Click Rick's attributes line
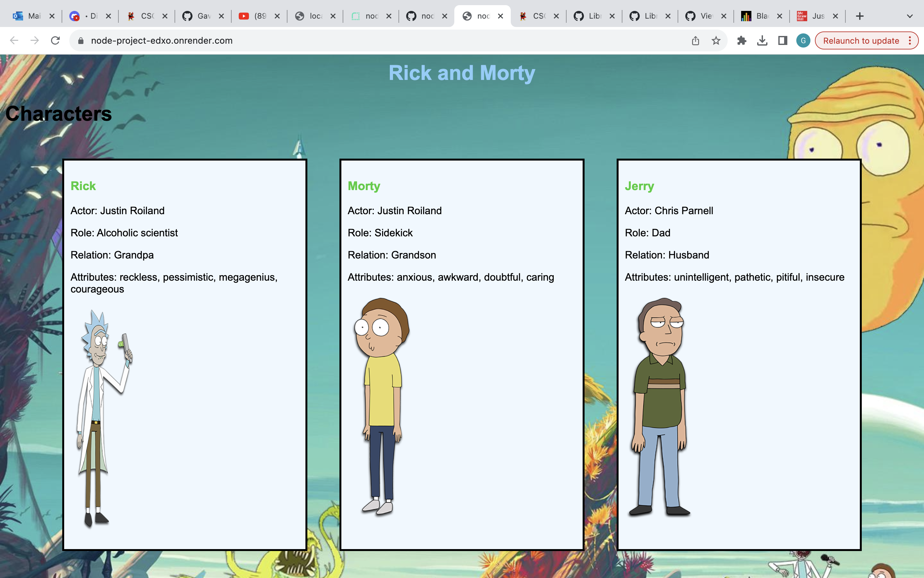The height and width of the screenshot is (578, 924). [x=174, y=283]
